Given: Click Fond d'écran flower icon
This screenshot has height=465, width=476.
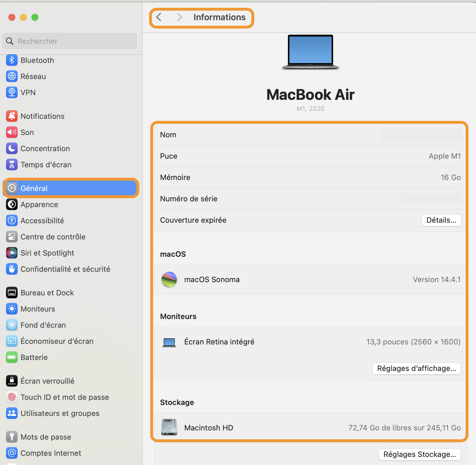Looking at the screenshot, I should (12, 325).
